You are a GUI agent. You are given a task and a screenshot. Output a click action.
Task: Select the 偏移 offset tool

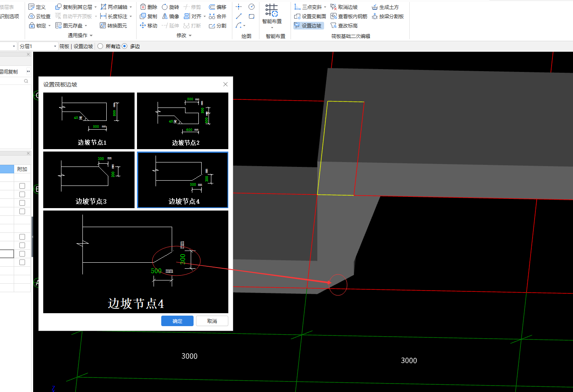coord(217,7)
